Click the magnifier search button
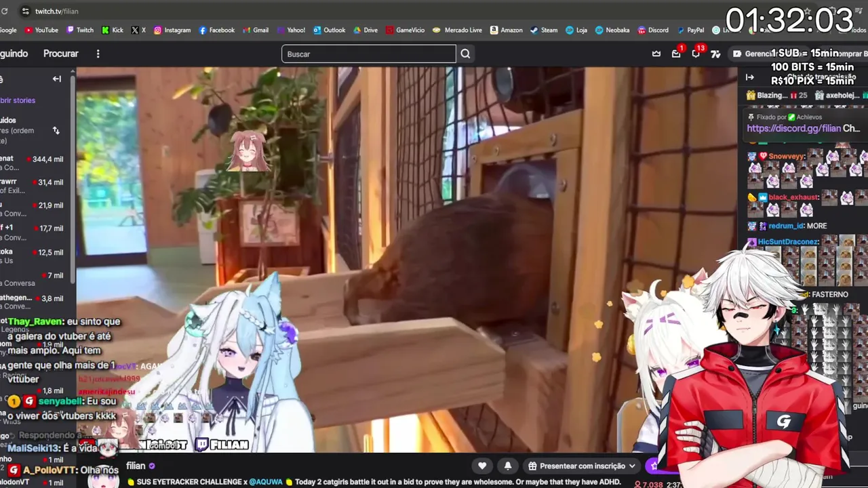868x488 pixels. 465,54
